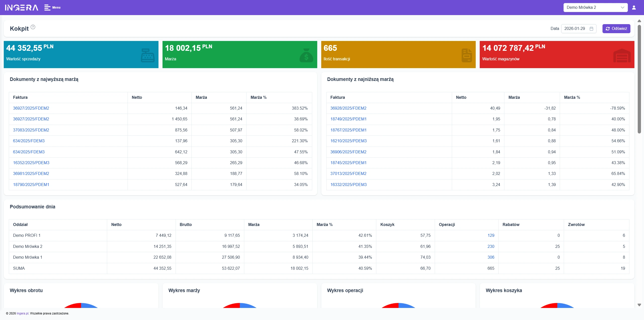Click the user profile icon
Screen dimensions: 644x320
pyautogui.click(x=634, y=8)
